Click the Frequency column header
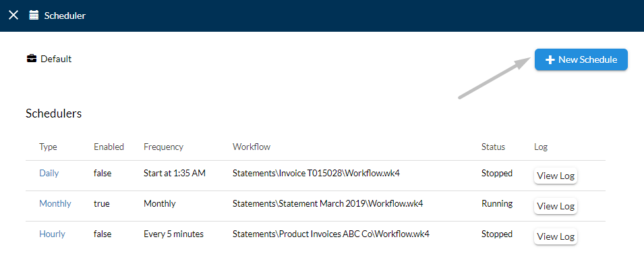Screen dimensions: 644x256 (x=163, y=147)
